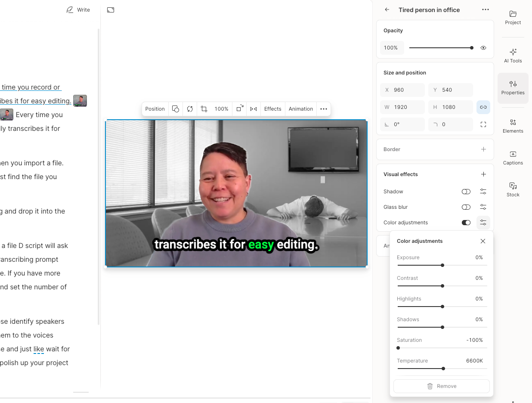Toggle layer visibility eye icon next to opacity
This screenshot has width=532, height=403.
tap(483, 48)
